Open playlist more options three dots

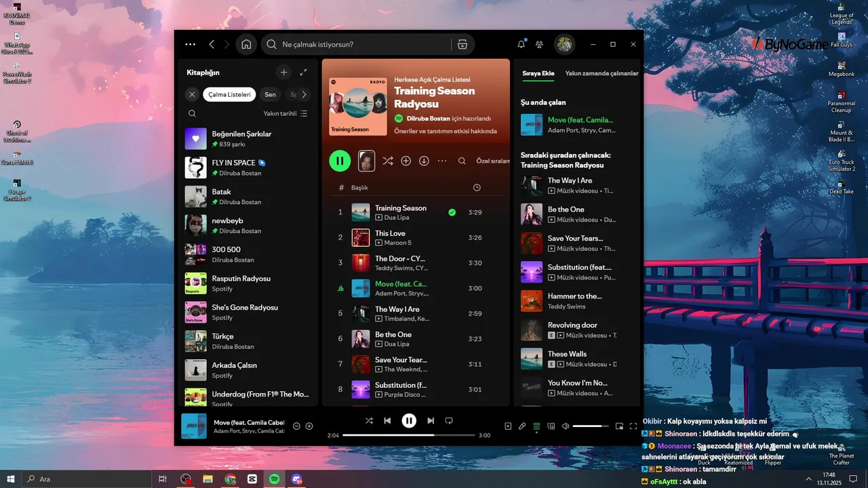(442, 161)
